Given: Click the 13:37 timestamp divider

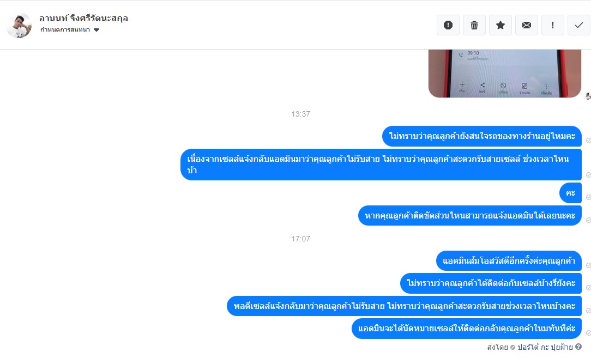Looking at the screenshot, I should [x=300, y=114].
